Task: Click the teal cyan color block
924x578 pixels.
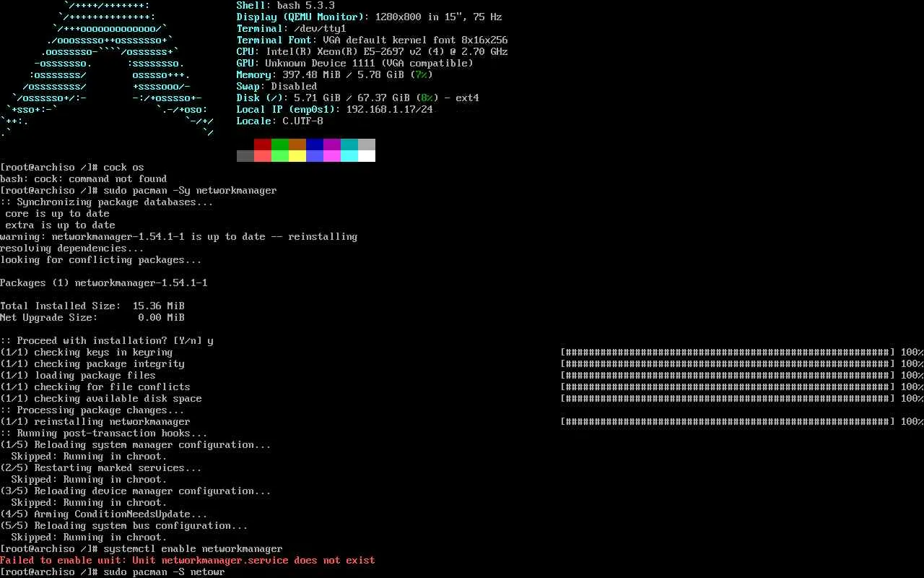Action: (x=349, y=144)
